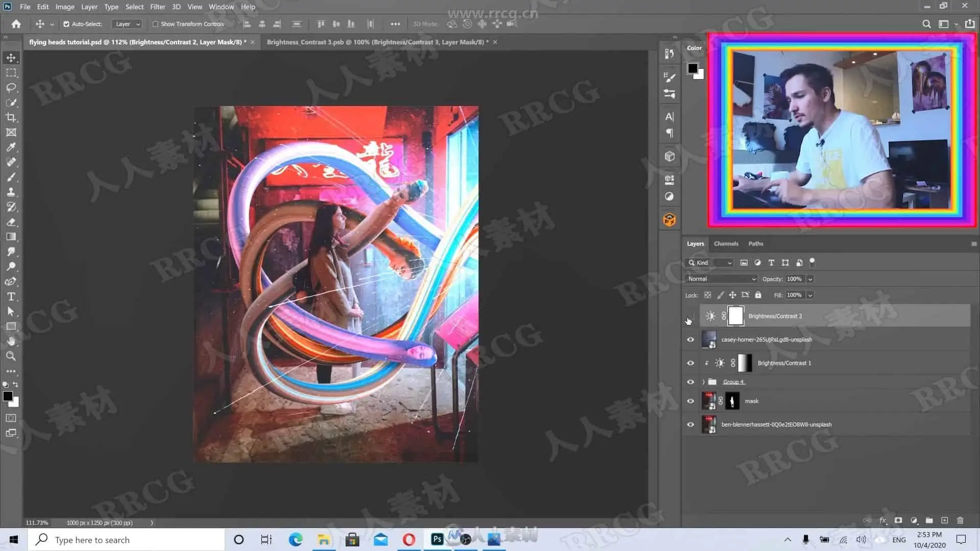Select the Zoom tool
Image resolution: width=980 pixels, height=551 pixels.
(11, 356)
